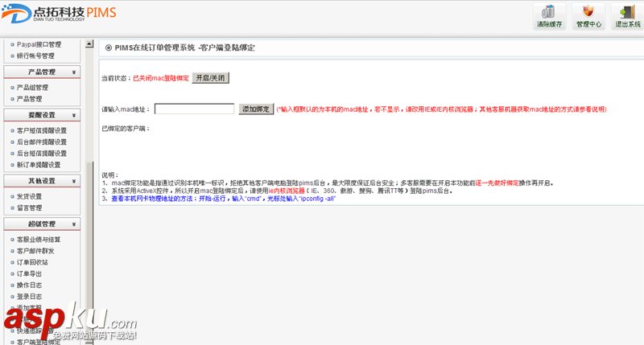
Task: Open the 管理中心 shield icon
Action: point(588,16)
